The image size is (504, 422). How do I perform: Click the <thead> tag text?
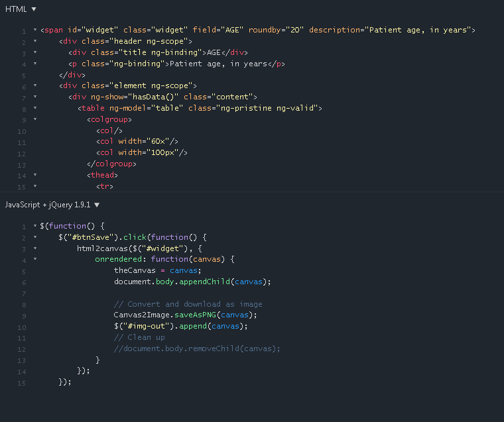click(102, 175)
